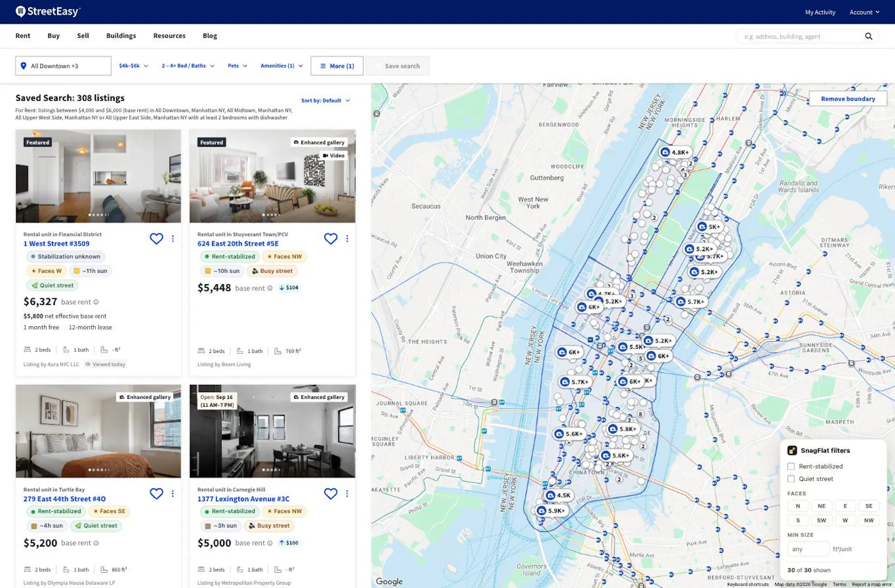This screenshot has height=588, width=895.
Task: Select the 5.9K+ map price marker
Action: (x=551, y=511)
